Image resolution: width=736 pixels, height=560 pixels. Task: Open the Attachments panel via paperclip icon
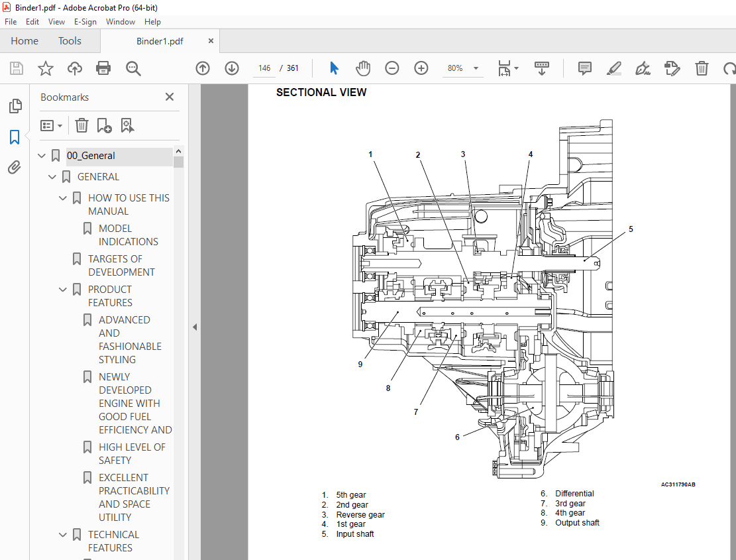(x=15, y=168)
